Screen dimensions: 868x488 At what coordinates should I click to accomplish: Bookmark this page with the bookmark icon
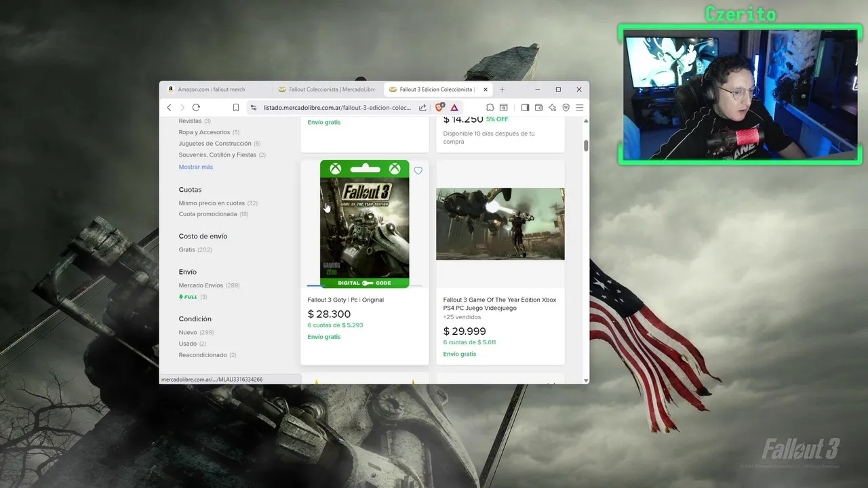click(236, 107)
